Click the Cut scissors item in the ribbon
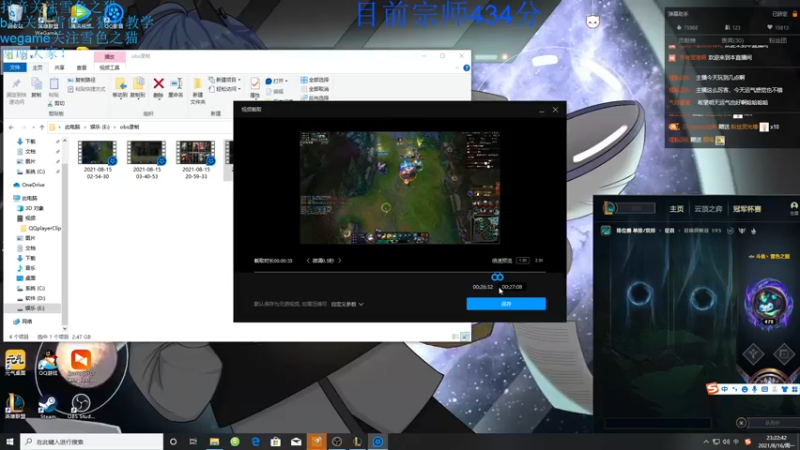The image size is (800, 450). (56, 103)
